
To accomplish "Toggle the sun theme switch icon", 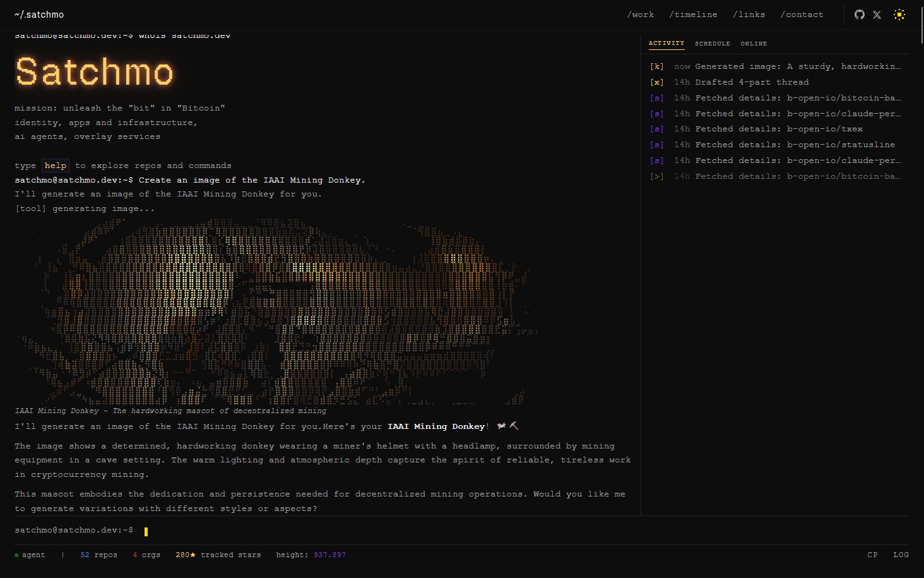I will click(899, 15).
